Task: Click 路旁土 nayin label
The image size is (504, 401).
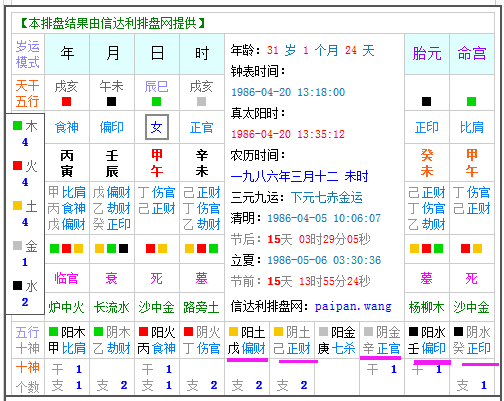Action: click(x=201, y=307)
